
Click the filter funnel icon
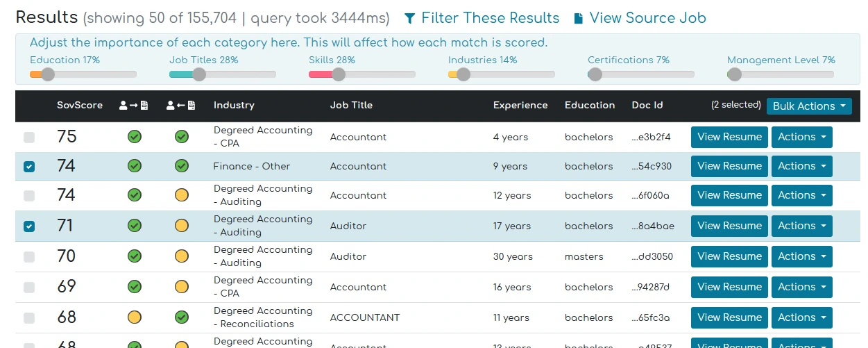click(x=410, y=19)
